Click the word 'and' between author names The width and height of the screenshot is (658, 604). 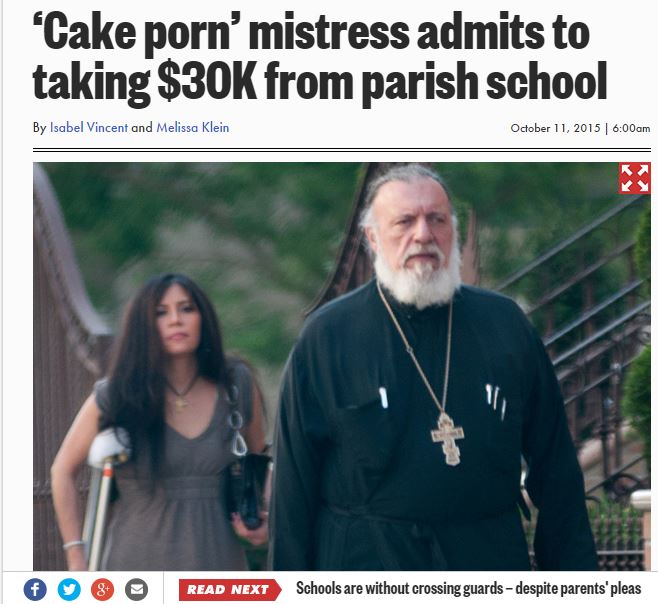[142, 128]
